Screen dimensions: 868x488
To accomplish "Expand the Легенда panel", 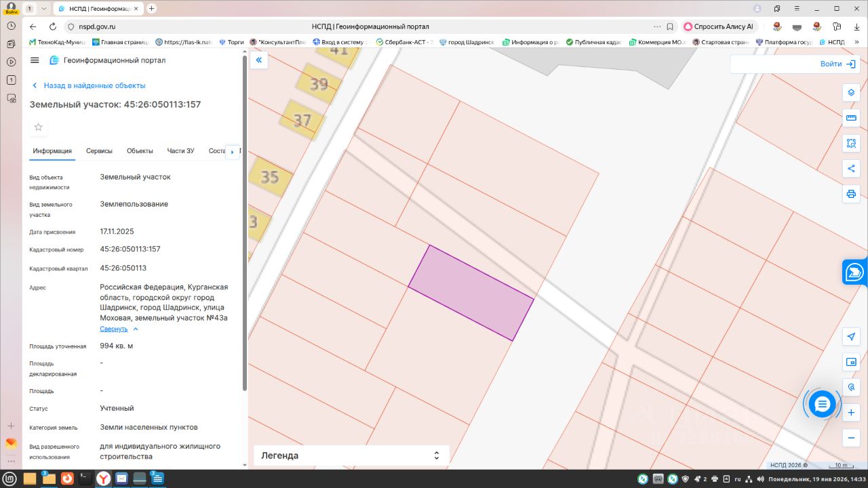I will pyautogui.click(x=351, y=455).
